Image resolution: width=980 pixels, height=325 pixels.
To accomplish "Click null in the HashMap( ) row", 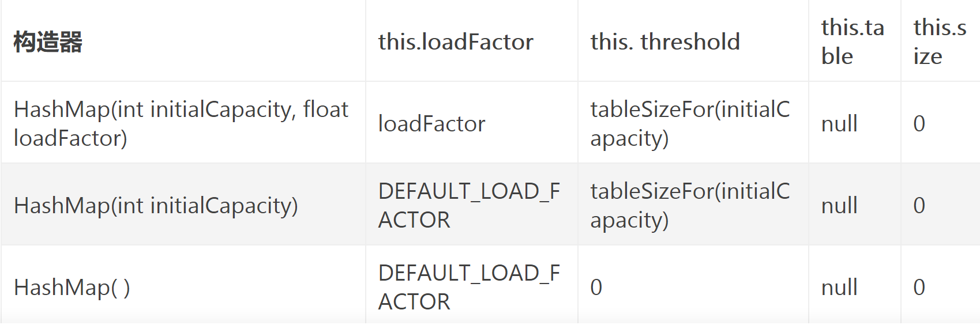I will pos(839,287).
